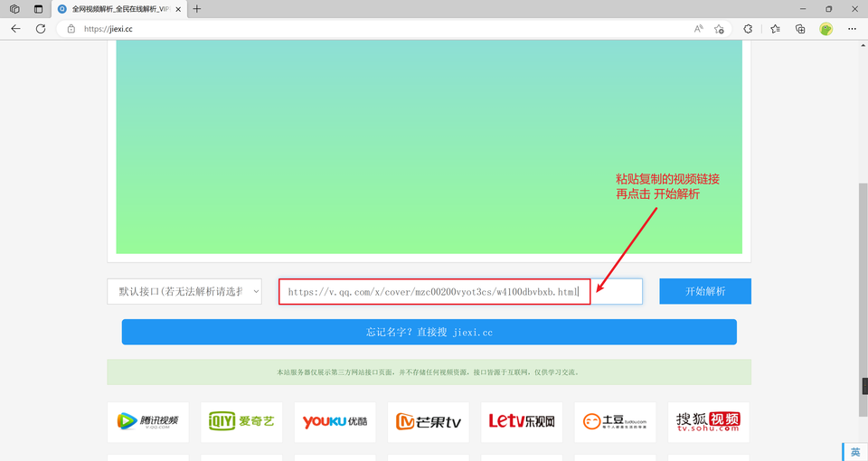Click the video link input field
The height and width of the screenshot is (461, 868).
pos(460,292)
